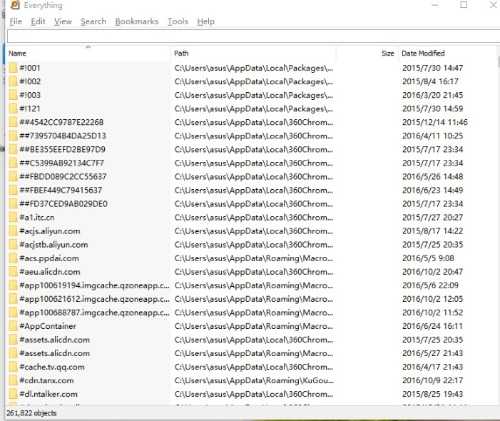Select the folder icon for #cache.tv.qq.com
The height and width of the screenshot is (421, 500).
point(13,367)
